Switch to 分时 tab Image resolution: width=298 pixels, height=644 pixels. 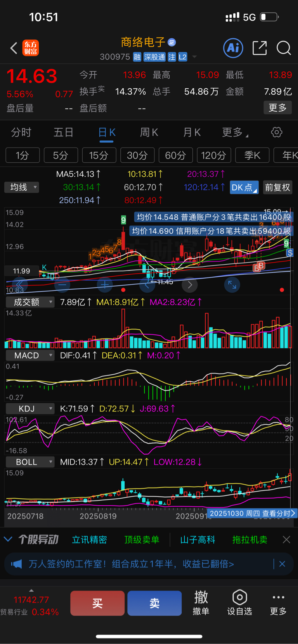(x=21, y=133)
